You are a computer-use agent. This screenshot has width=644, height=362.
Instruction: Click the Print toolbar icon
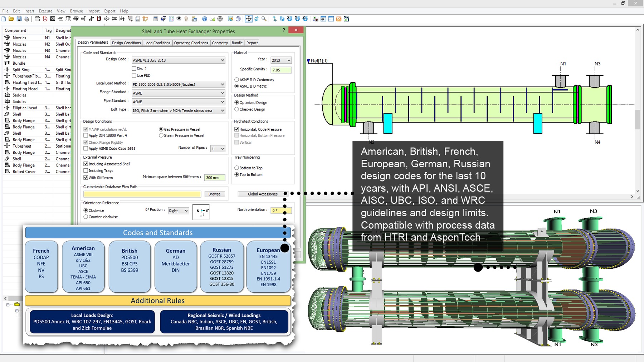tap(27, 19)
